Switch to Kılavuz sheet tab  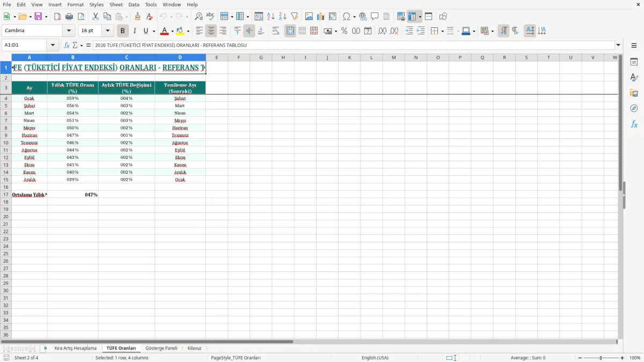pos(195,348)
